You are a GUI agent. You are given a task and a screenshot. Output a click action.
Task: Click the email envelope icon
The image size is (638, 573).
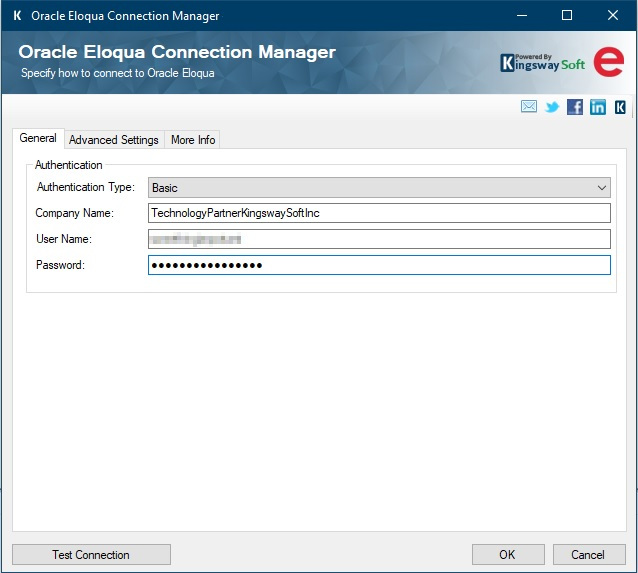[529, 107]
